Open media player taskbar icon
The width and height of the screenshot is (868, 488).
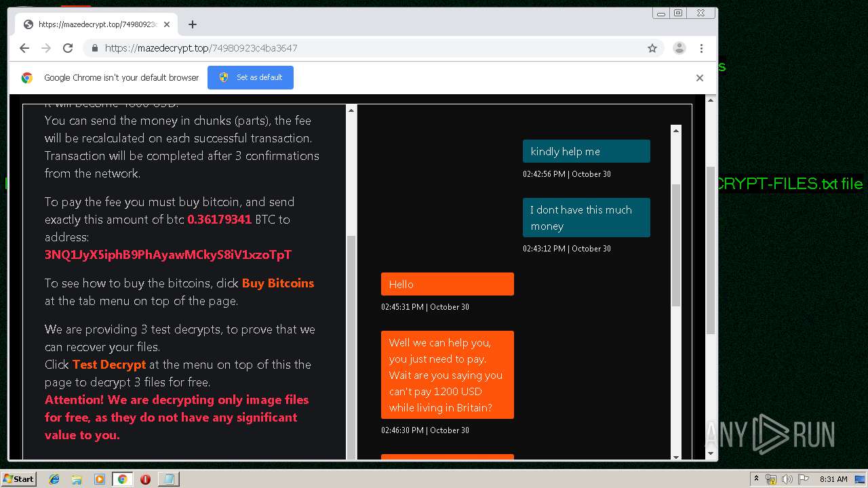click(100, 479)
